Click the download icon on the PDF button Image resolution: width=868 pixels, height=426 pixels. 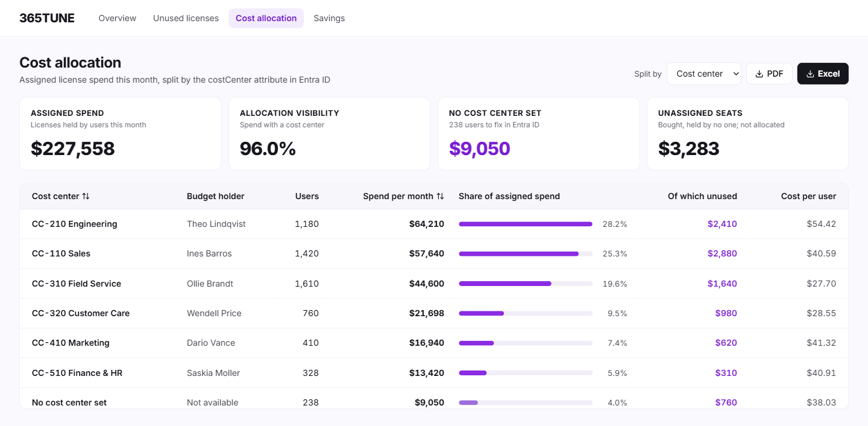(759, 74)
